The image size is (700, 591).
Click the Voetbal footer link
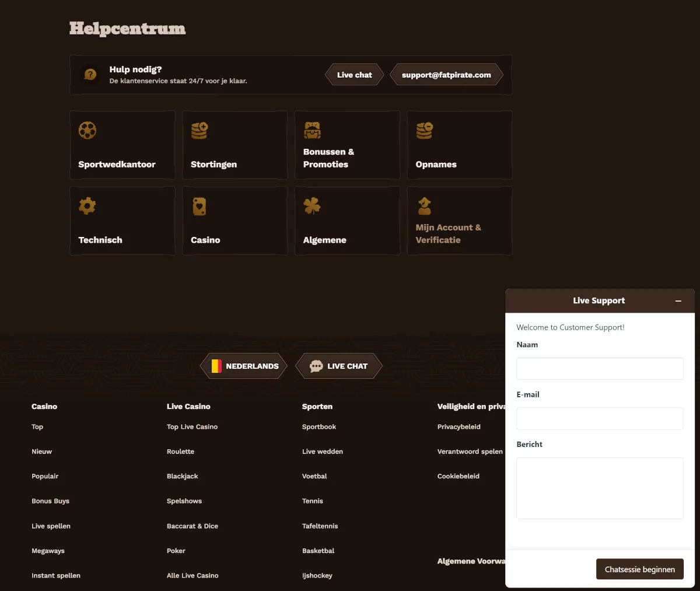click(314, 477)
